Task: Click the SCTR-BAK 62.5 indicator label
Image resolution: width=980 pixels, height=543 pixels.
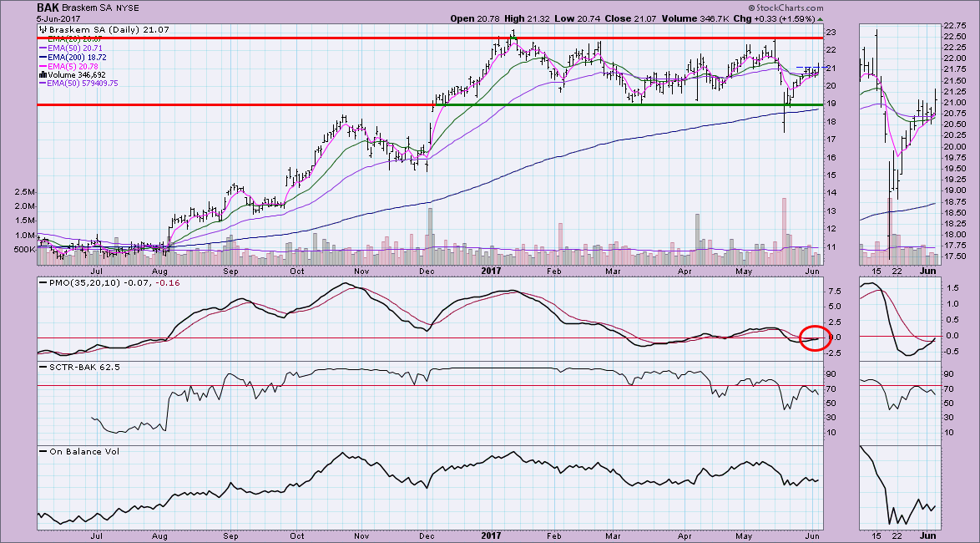Action: click(73, 368)
